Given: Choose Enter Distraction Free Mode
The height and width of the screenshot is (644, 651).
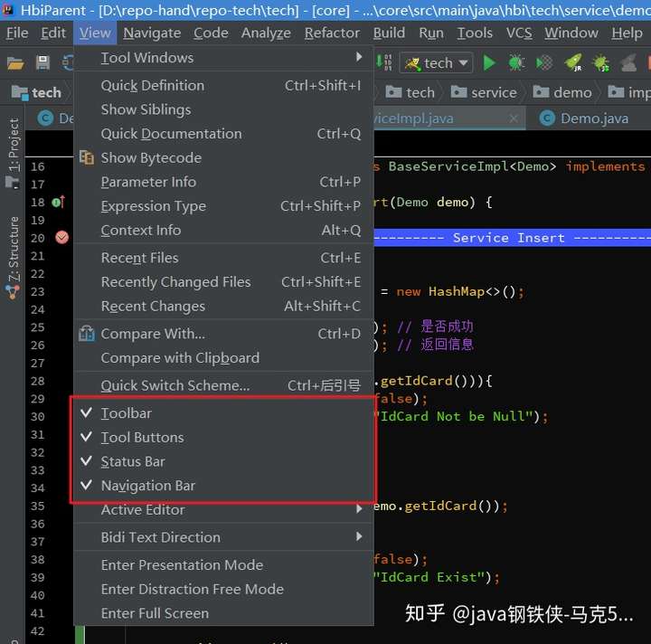Looking at the screenshot, I should click(x=224, y=589).
